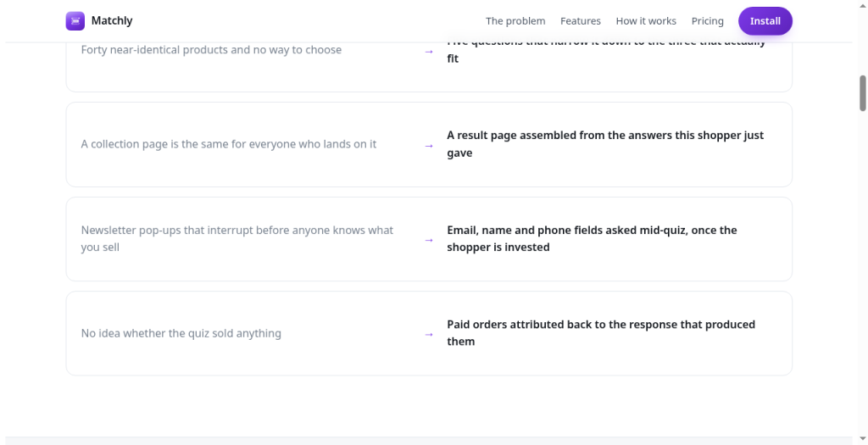This screenshot has height=445, width=868.
Task: Click the scrollbar down arrow
Action: pos(862,439)
